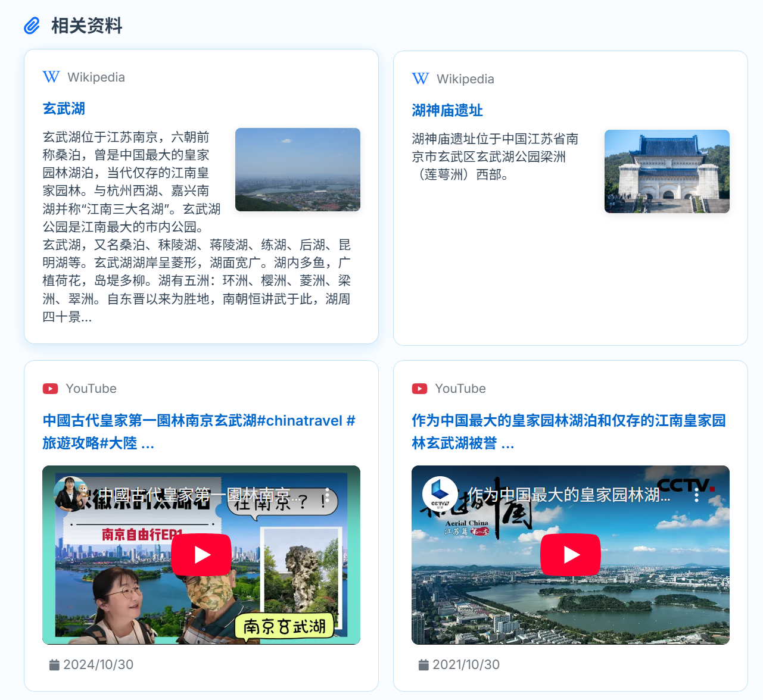The width and height of the screenshot is (763, 700).
Task: Open the 湖神庙遗址 Wikipedia article link
Action: (447, 110)
